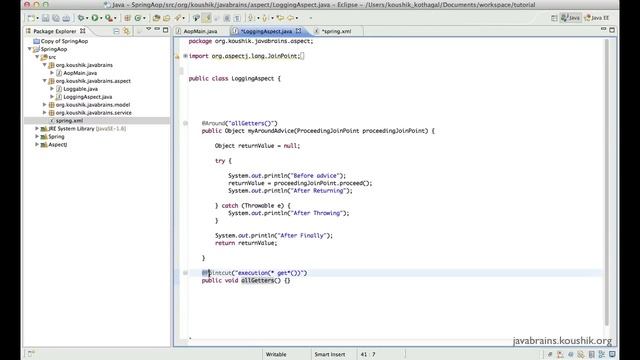Run the program with green Run icon
The height and width of the screenshot is (360, 640).
coord(95,18)
